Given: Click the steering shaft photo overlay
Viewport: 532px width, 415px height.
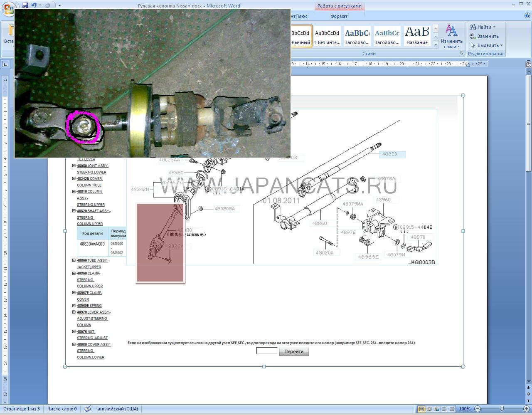Looking at the screenshot, I should click(x=153, y=83).
